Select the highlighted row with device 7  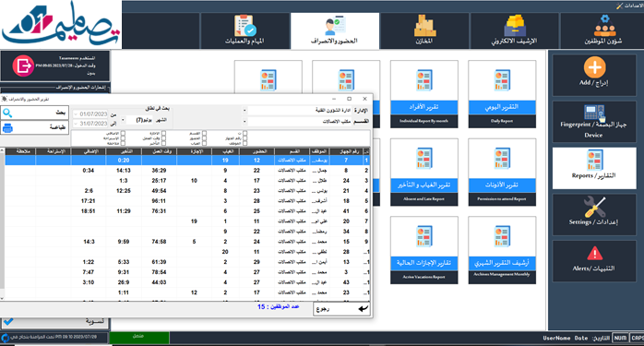click(x=187, y=161)
